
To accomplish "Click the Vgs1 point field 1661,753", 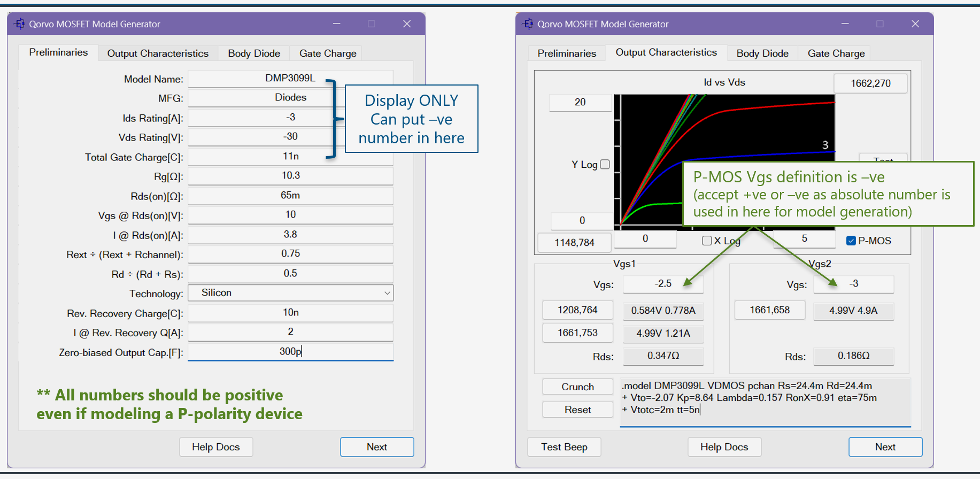I will tap(577, 333).
